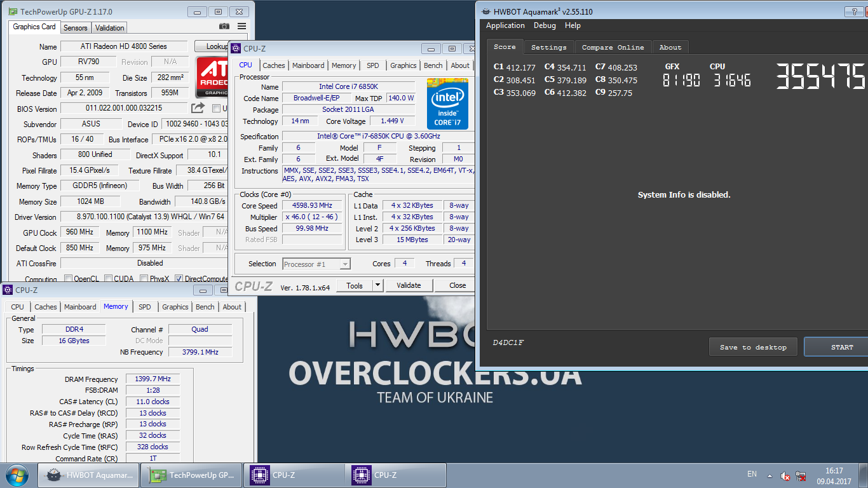The width and height of the screenshot is (868, 488).
Task: Open the Debug menu in Aquamark
Action: point(545,25)
